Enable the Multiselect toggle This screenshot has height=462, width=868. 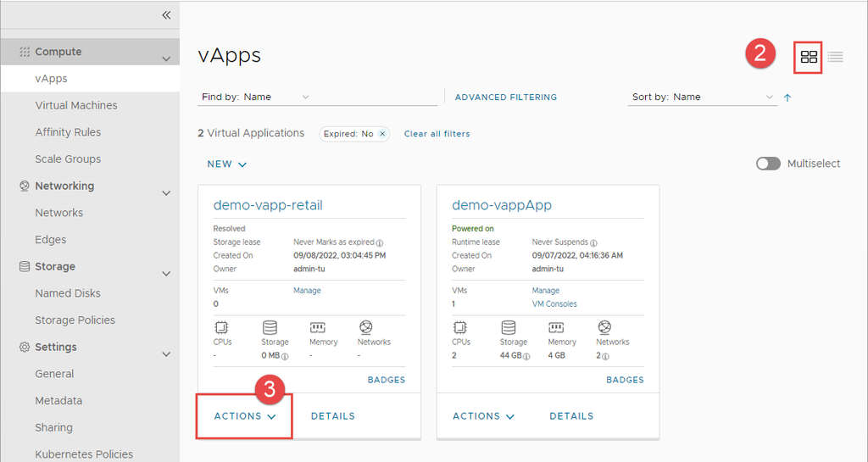point(768,164)
